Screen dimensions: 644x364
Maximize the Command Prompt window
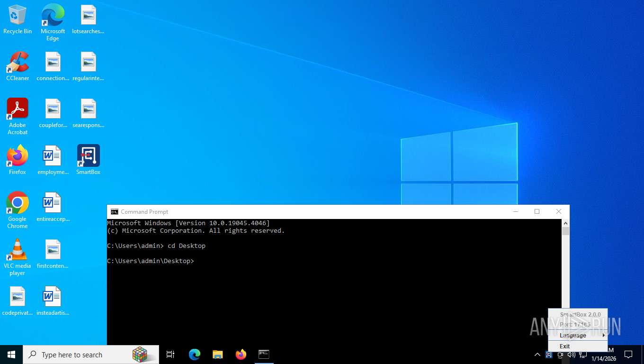pyautogui.click(x=537, y=212)
